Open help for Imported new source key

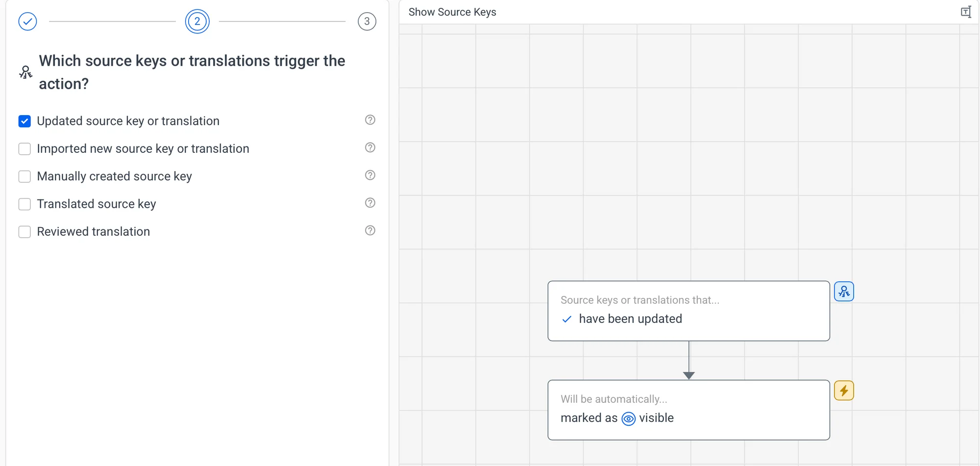(x=370, y=147)
